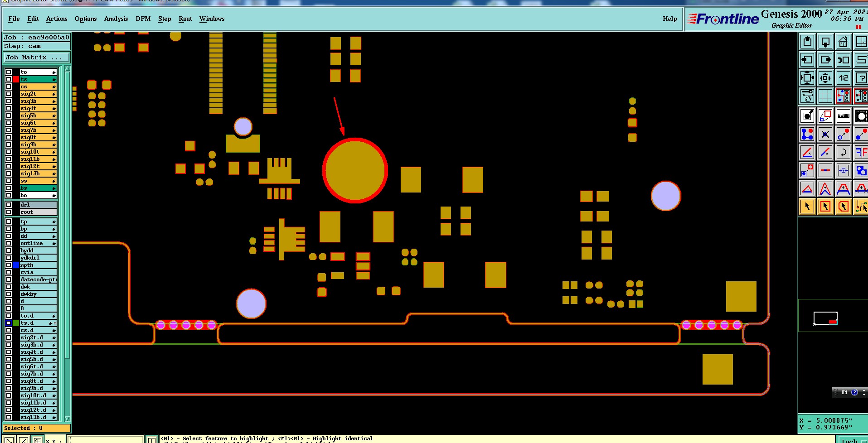Toggle the checkbox for layer outline
The image size is (868, 443).
click(9, 243)
